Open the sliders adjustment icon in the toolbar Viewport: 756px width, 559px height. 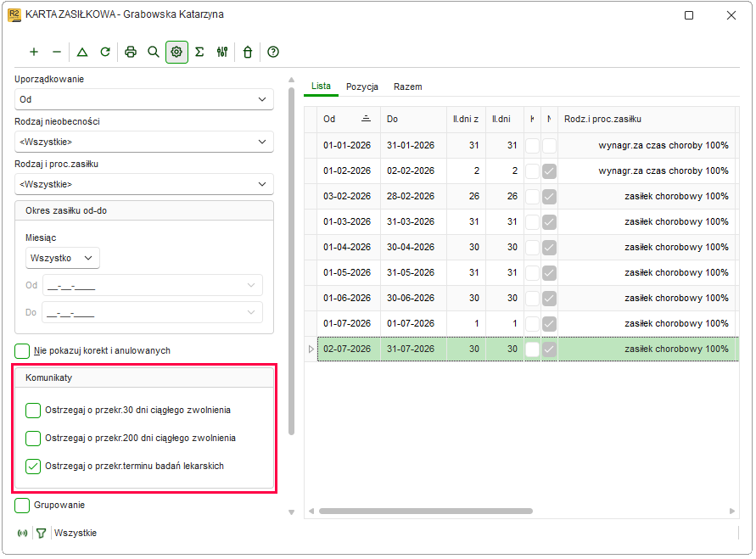pyautogui.click(x=222, y=52)
